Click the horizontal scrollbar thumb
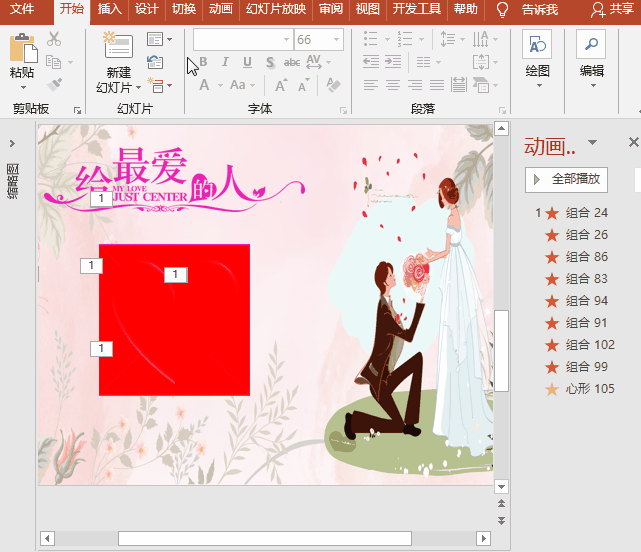Image resolution: width=641 pixels, height=552 pixels. click(265, 538)
